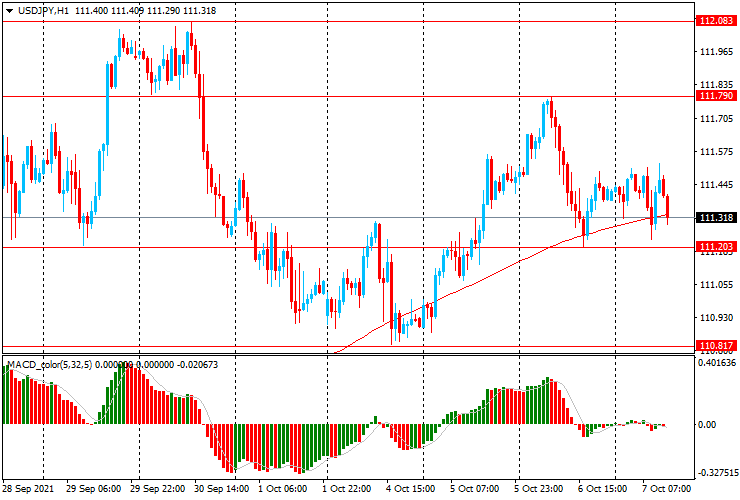Select the USDJPY,H1 chart title text
This screenshot has height=500, width=740.
click(43, 10)
